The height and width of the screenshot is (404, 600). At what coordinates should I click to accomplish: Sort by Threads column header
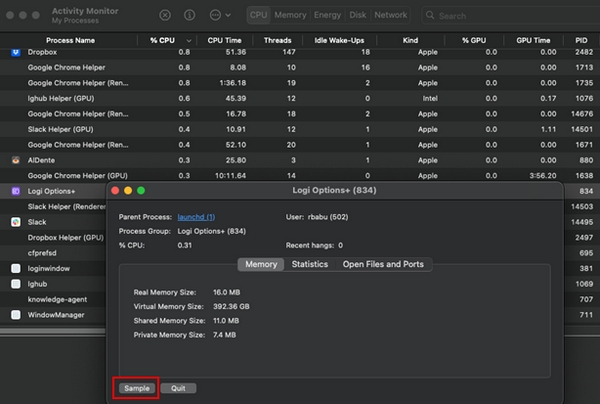point(277,41)
